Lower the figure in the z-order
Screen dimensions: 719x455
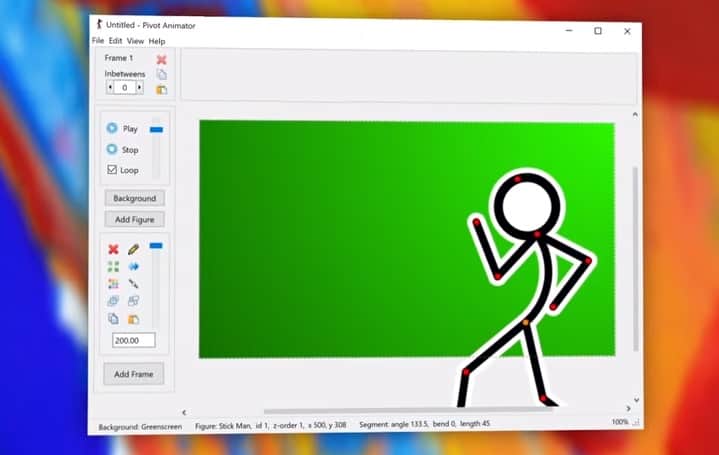pyautogui.click(x=133, y=301)
